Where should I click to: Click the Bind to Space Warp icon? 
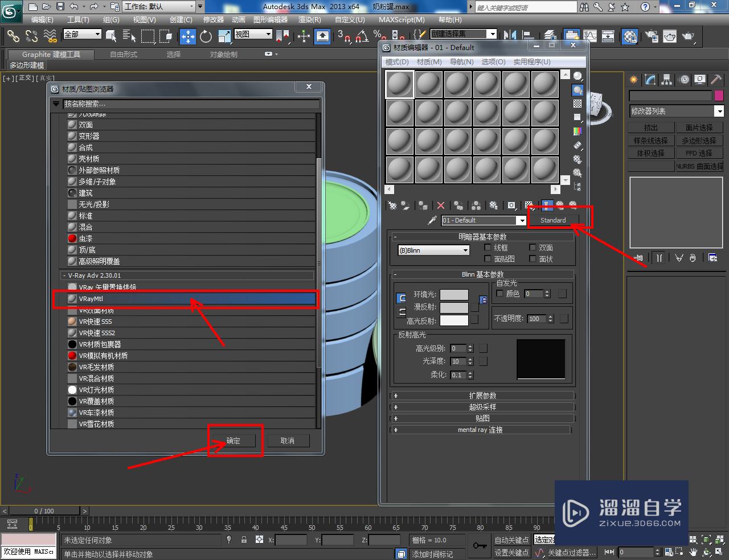(x=51, y=36)
